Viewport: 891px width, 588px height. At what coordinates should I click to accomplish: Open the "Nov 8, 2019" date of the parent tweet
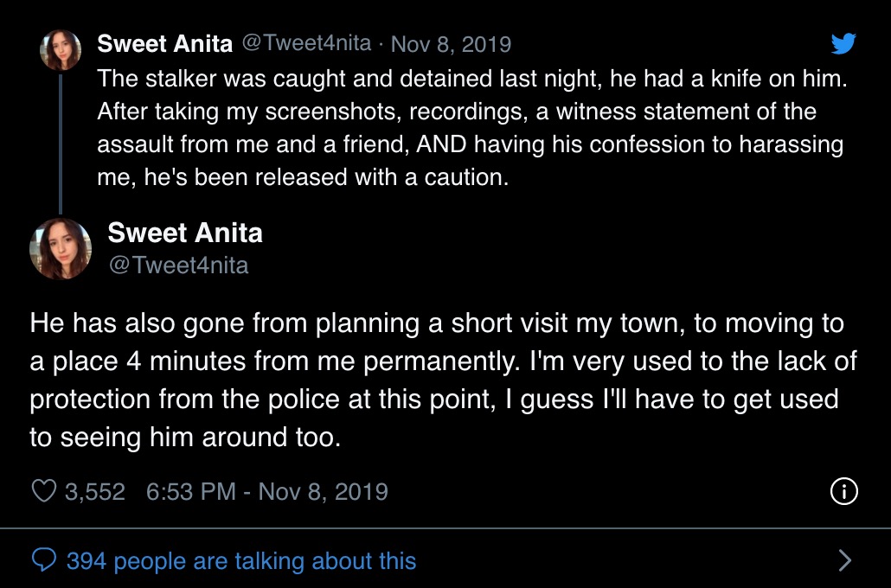coord(452,44)
